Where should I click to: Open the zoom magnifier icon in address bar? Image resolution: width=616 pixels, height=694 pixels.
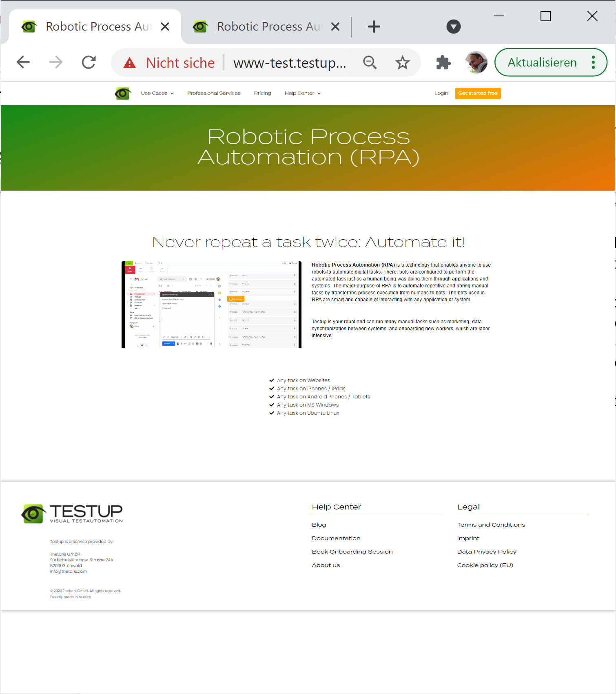[370, 62]
